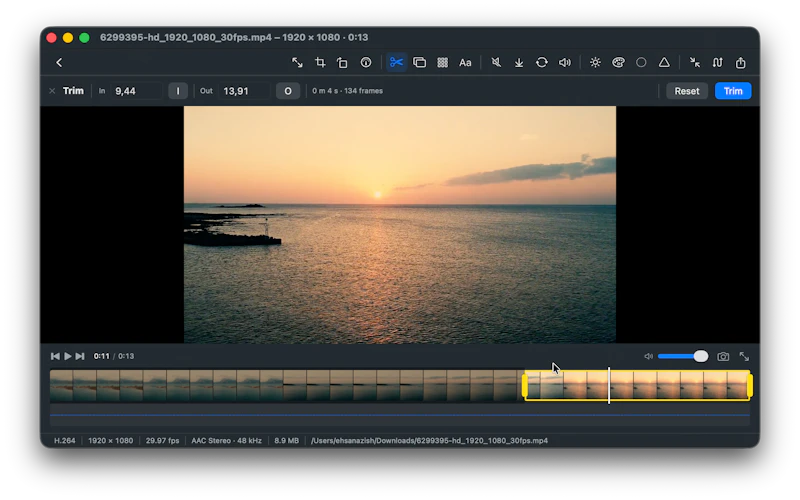This screenshot has height=500, width=800.
Task: Click the yellow trim end handle
Action: coord(749,386)
